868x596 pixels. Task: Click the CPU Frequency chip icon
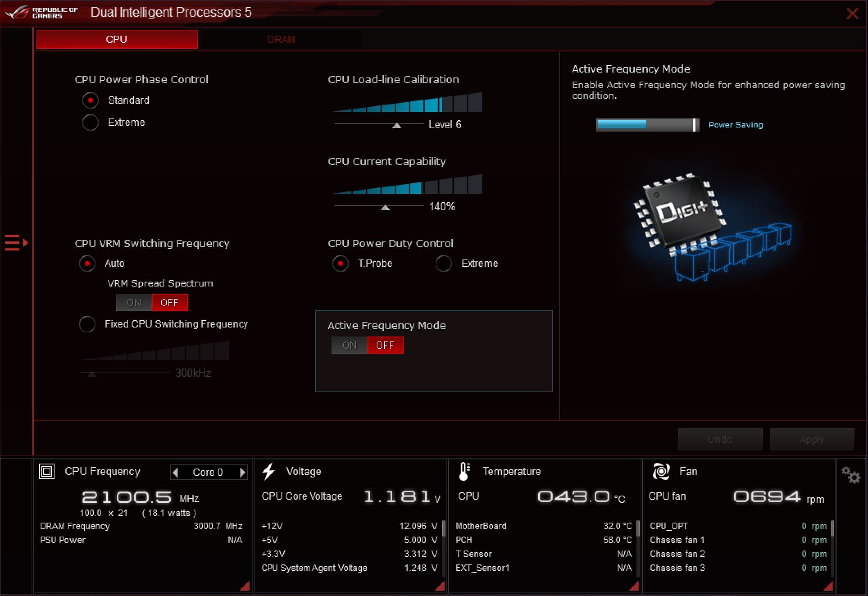point(47,471)
